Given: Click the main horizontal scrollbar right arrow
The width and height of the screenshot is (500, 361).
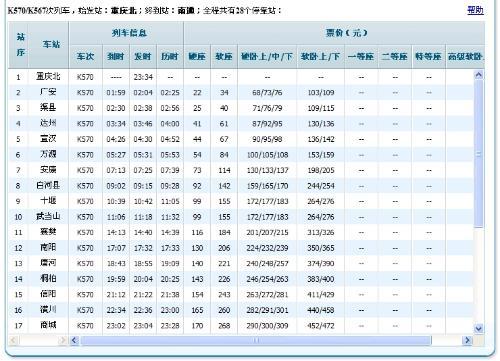Looking at the screenshot, I should 467,340.
